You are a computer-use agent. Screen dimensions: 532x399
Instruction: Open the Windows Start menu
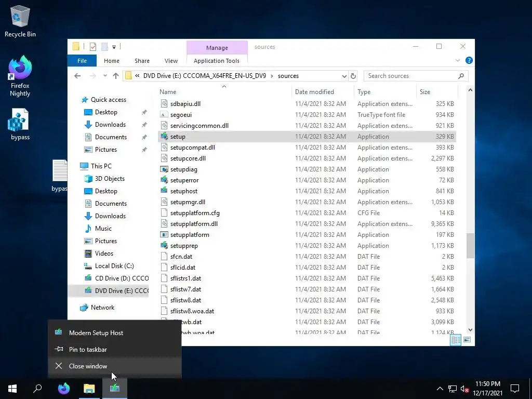(12, 389)
